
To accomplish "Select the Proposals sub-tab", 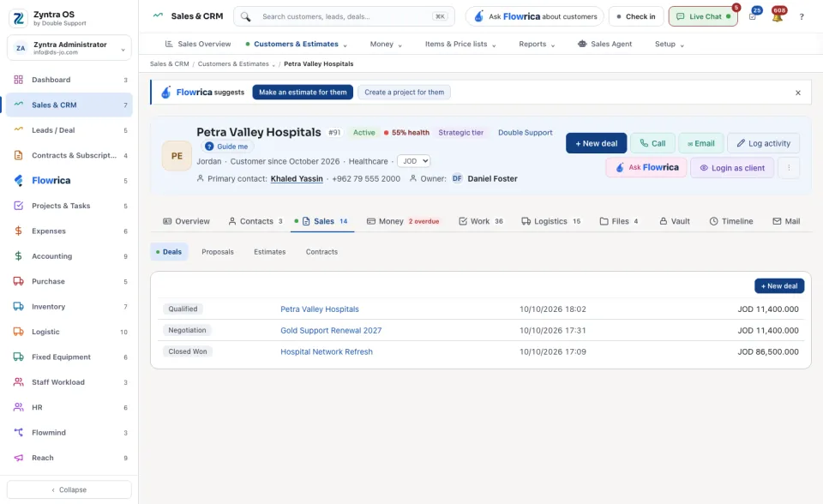I will (x=218, y=252).
